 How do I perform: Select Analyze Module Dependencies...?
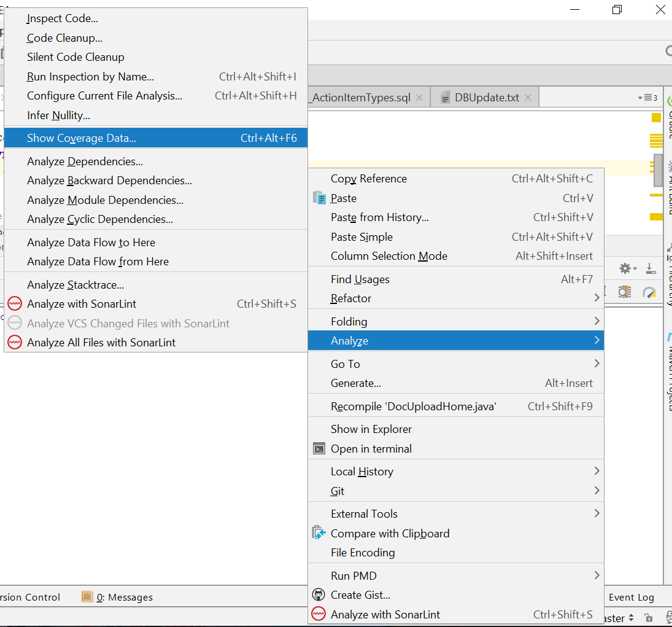click(x=155, y=200)
